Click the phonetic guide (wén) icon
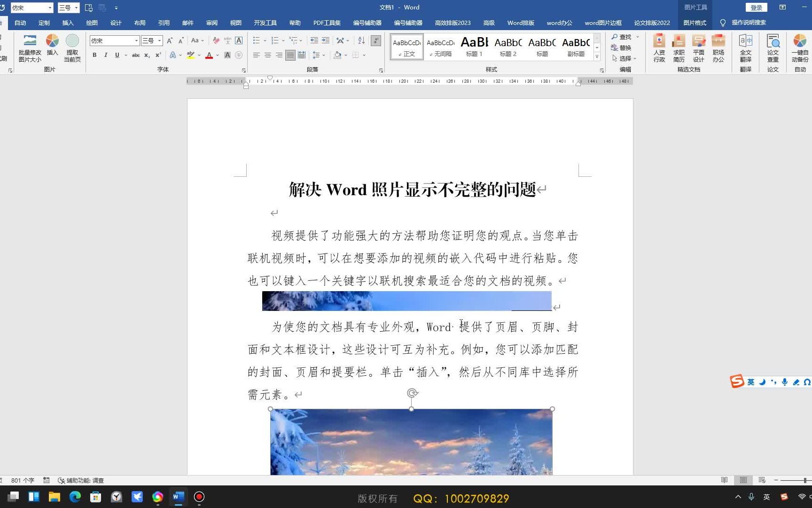 coord(227,40)
